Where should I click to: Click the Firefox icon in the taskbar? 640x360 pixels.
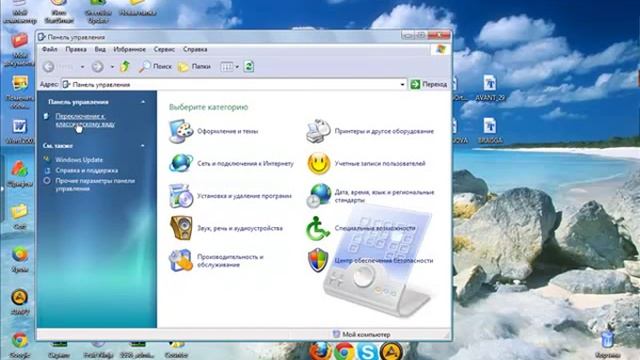coord(320,351)
